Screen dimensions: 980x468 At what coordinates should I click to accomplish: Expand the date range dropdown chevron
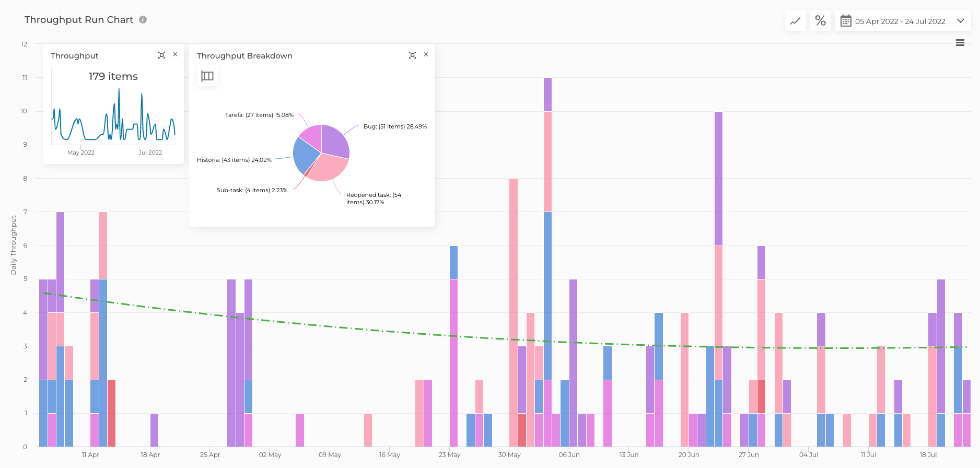click(960, 21)
